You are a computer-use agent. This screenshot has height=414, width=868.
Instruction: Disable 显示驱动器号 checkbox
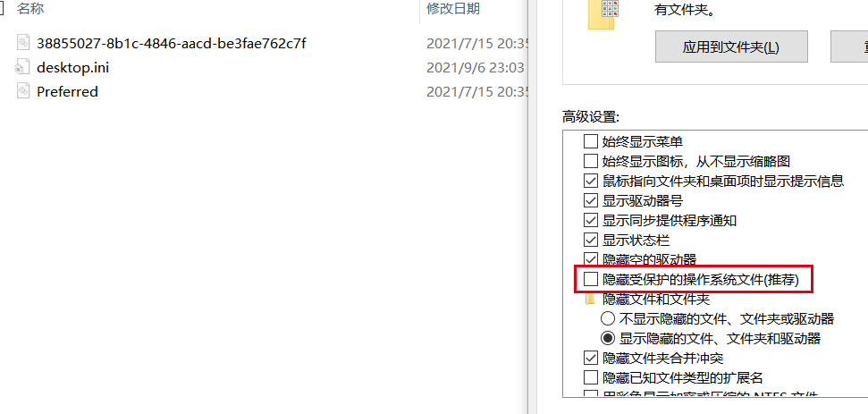(x=591, y=200)
